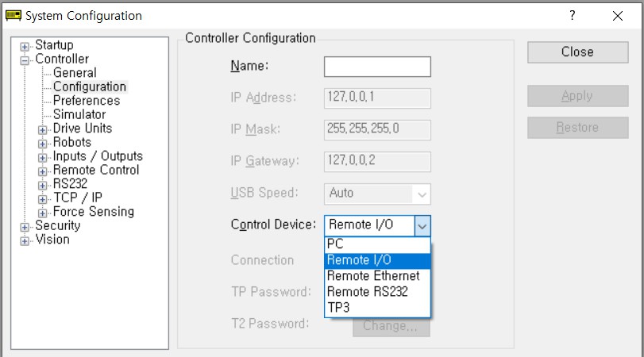Select General under Controller
The width and height of the screenshot is (644, 357).
[75, 73]
